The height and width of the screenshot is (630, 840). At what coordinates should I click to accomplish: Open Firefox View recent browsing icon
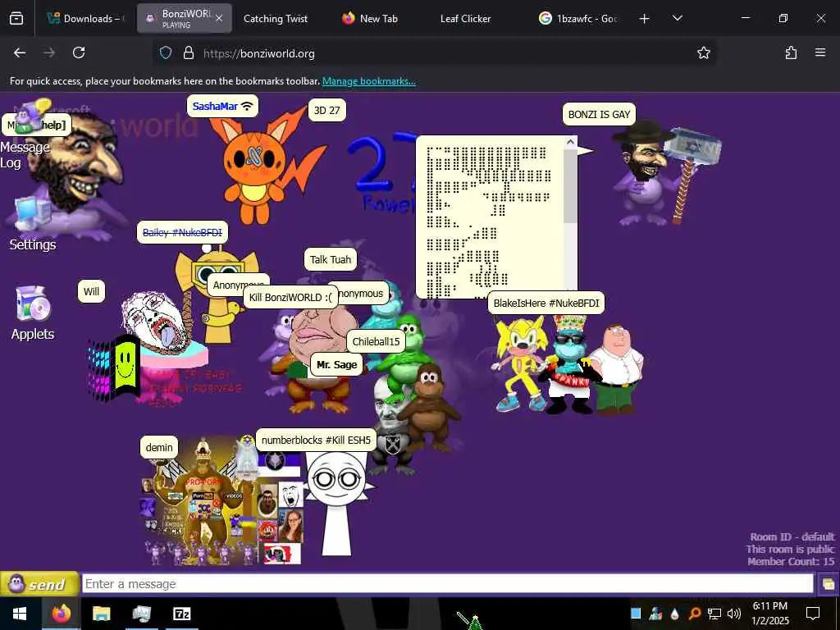[16, 19]
